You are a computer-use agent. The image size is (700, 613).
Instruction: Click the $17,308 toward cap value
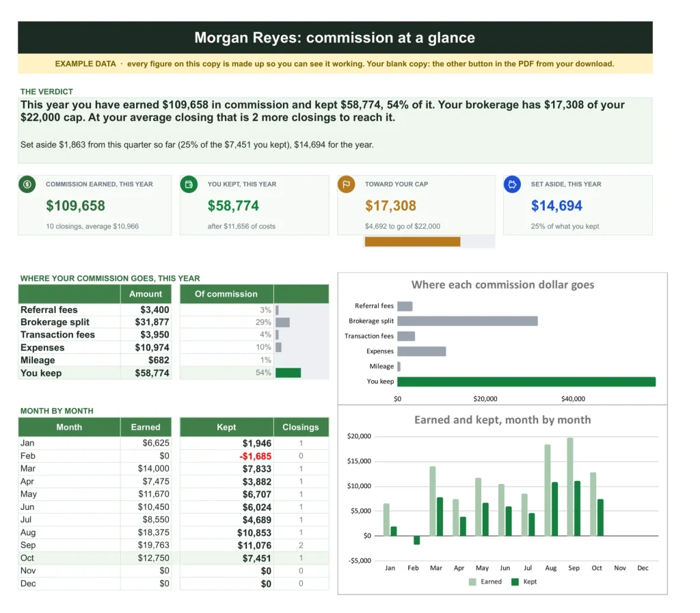click(x=390, y=206)
